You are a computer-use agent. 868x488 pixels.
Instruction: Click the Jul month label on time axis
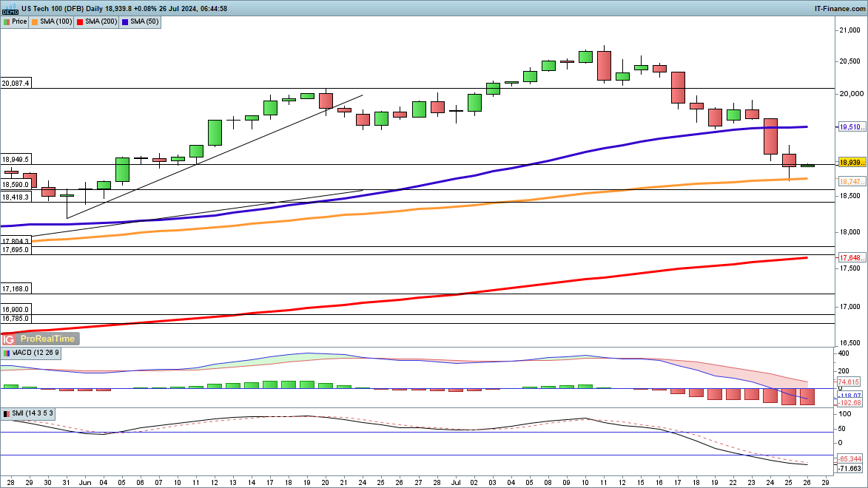coord(455,483)
